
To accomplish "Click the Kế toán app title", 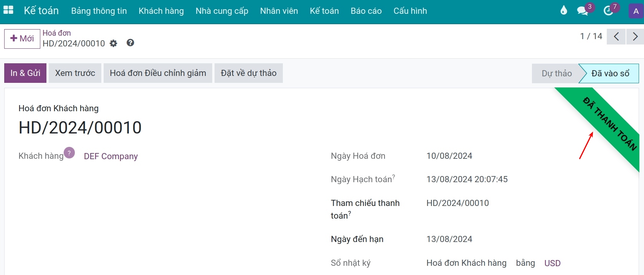I will click(41, 10).
